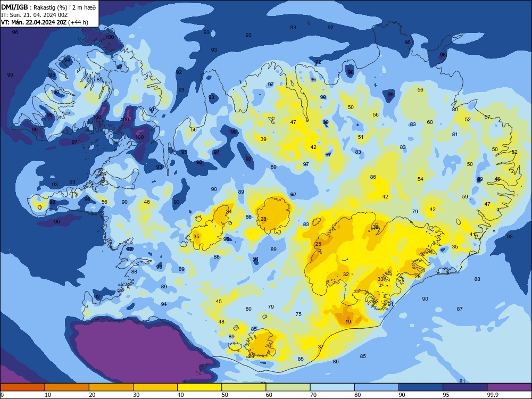Click the '99.9' legend scale label
The height and width of the screenshot is (399, 532).
click(x=493, y=395)
